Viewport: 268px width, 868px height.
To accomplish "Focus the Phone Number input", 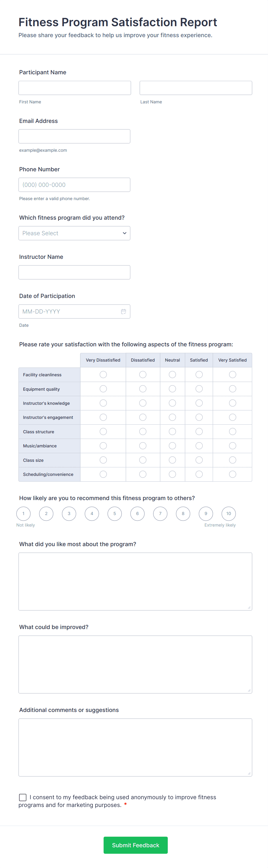I will pyautogui.click(x=74, y=185).
